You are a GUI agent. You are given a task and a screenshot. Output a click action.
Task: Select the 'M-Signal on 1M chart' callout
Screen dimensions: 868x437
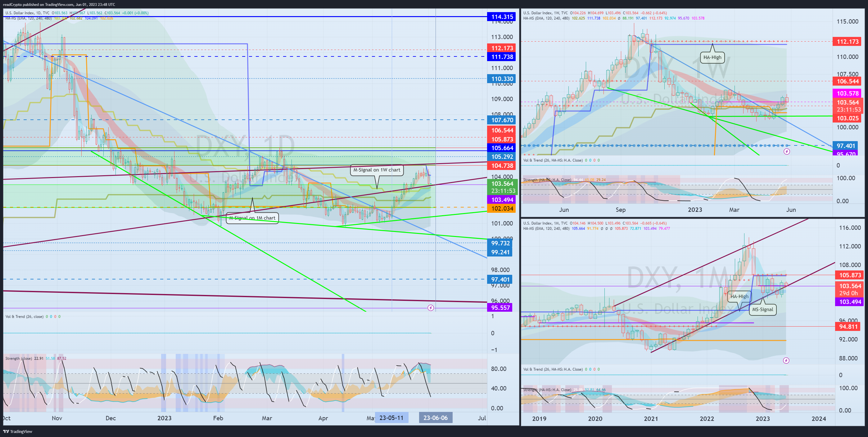(252, 218)
